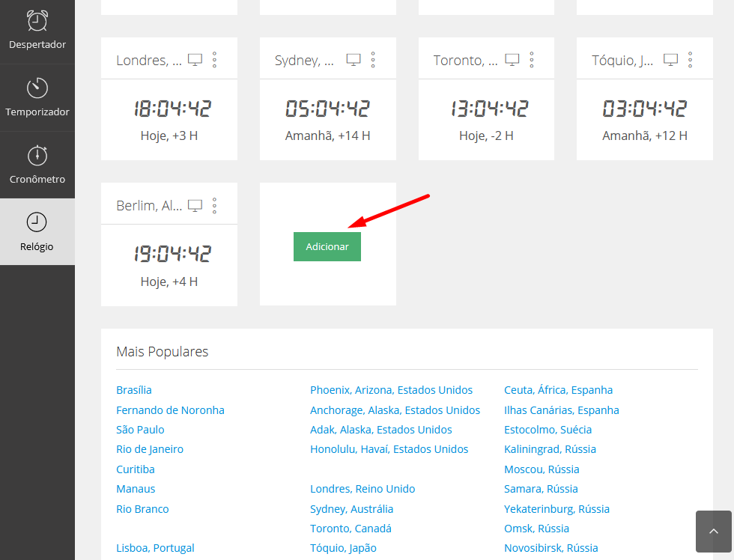Open the Samara, Rússia link
The image size is (734, 560).
click(541, 489)
